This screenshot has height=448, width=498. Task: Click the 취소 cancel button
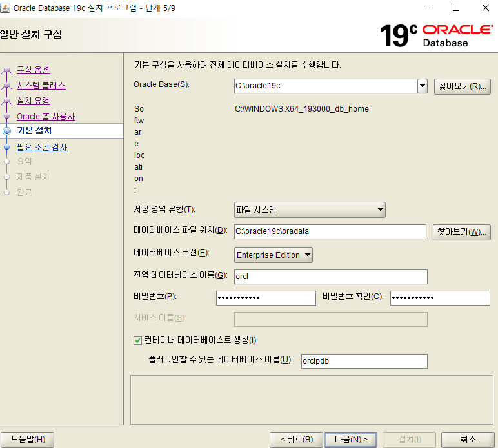pos(468,440)
